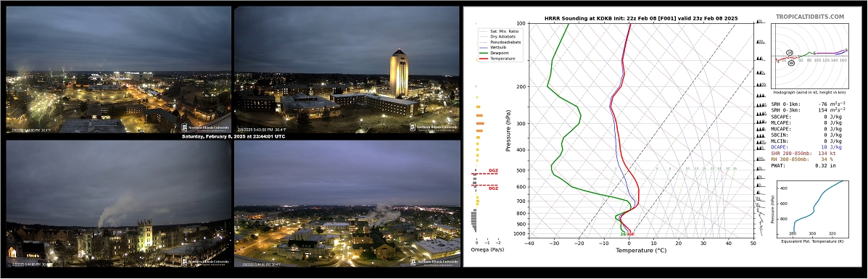Viewport: 868px width, 279px height.
Task: Click the upper red DGZ marker label
Action: click(x=493, y=170)
